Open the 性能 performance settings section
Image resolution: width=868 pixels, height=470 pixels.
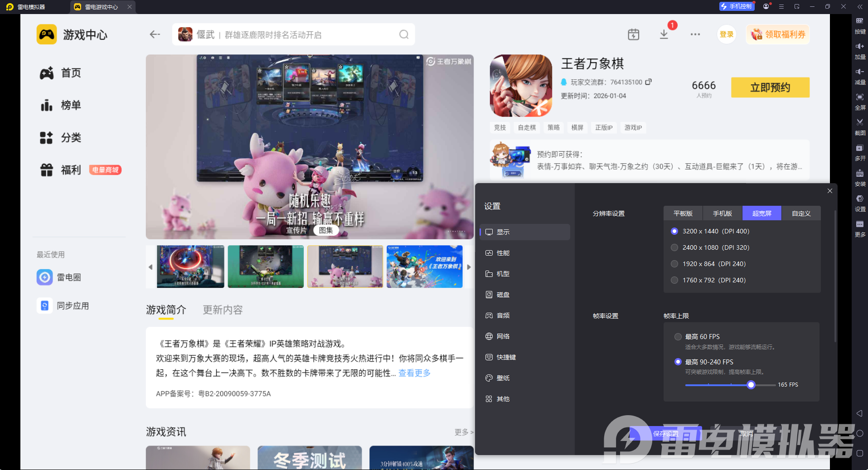tap(525, 253)
